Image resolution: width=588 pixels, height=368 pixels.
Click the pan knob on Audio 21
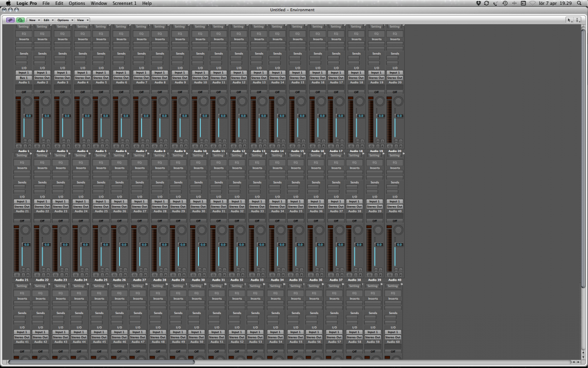tap(26, 230)
